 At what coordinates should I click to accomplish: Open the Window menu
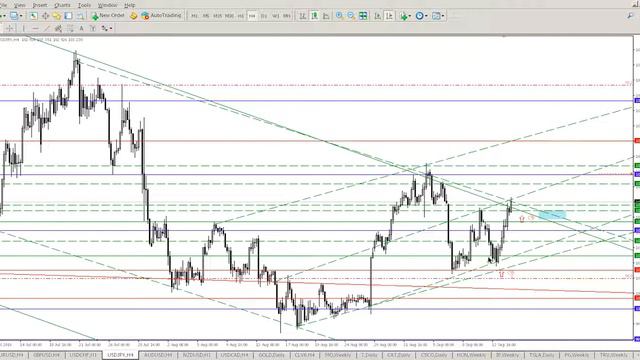click(x=108, y=5)
